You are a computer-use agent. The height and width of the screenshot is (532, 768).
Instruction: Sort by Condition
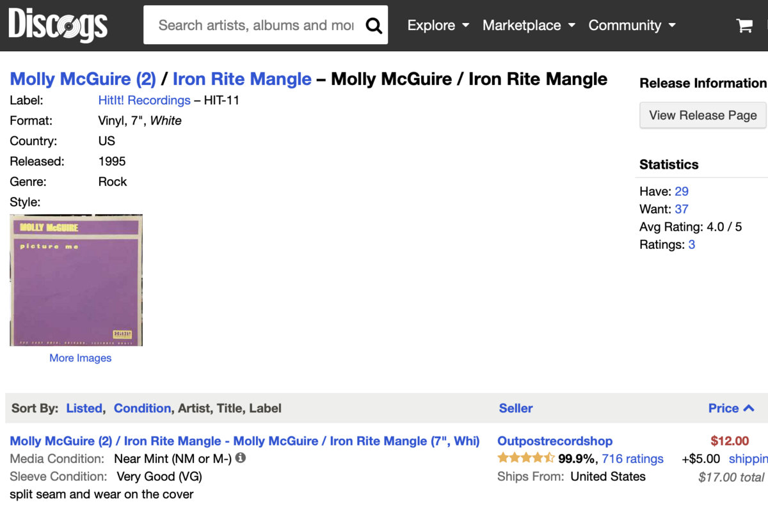point(142,408)
